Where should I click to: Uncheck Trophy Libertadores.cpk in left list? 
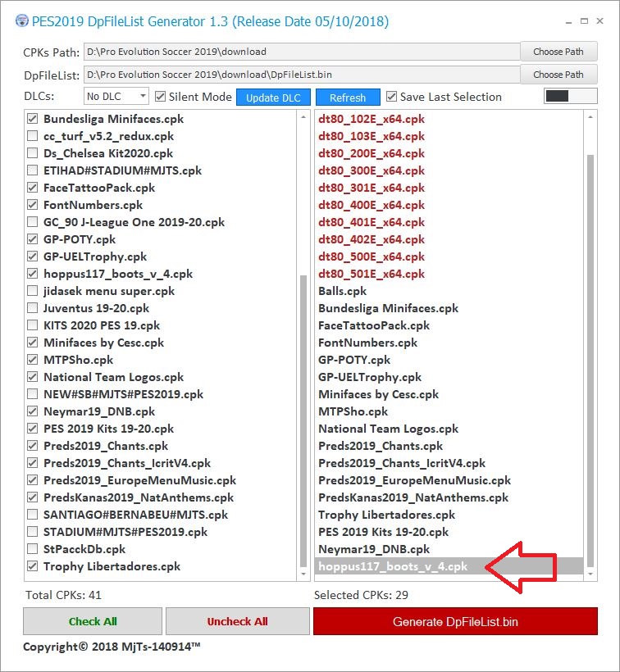pos(32,566)
